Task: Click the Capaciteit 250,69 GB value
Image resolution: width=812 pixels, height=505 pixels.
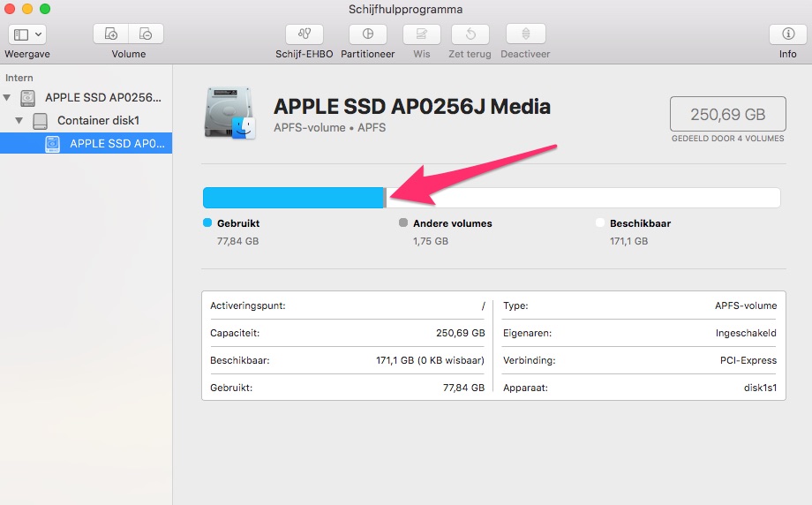Action: [461, 333]
